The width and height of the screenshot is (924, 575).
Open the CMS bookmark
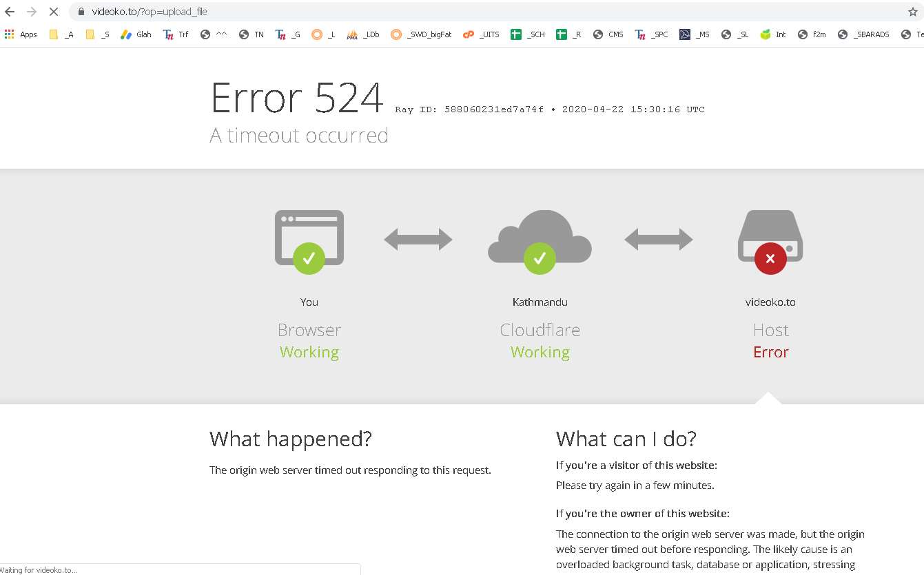click(x=608, y=34)
